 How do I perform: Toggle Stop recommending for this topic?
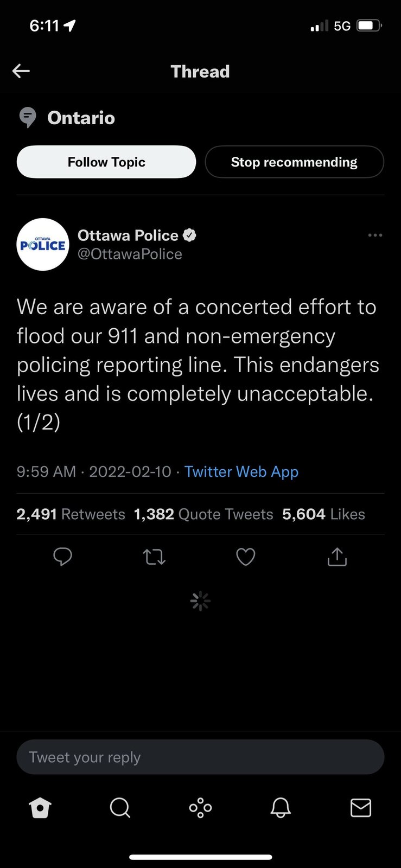point(294,162)
